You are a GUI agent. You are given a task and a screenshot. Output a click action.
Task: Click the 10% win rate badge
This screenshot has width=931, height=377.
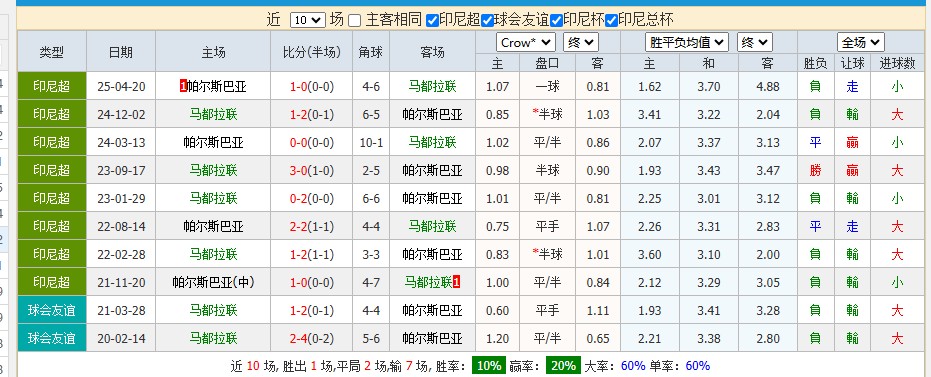pos(489,365)
